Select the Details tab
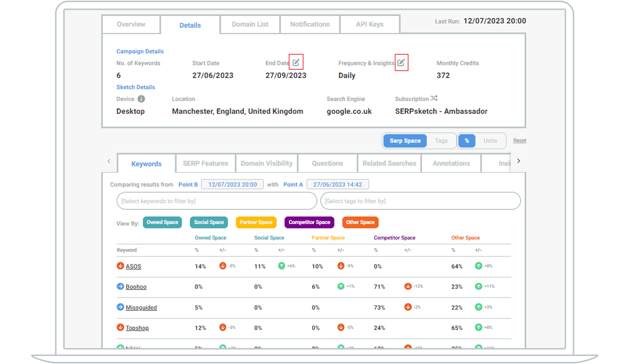 [x=190, y=25]
